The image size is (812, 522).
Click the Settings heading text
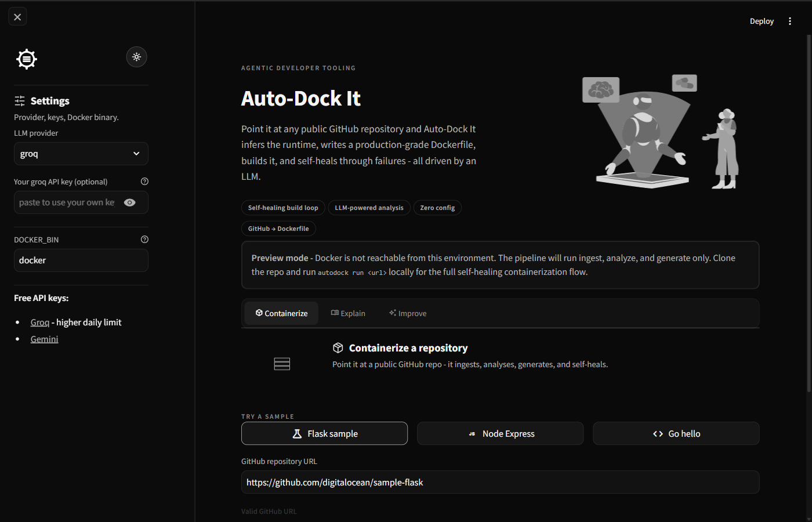[x=50, y=101]
